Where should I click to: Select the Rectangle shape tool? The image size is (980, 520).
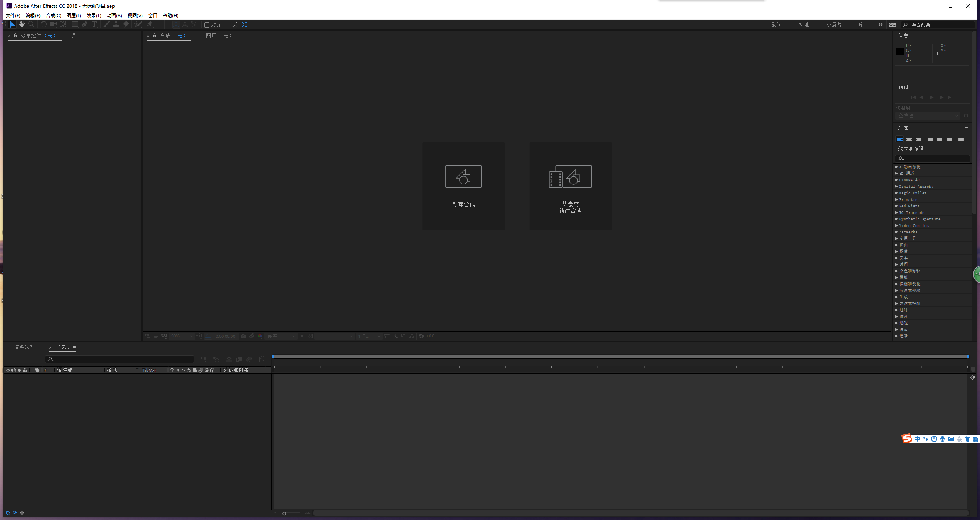(75, 24)
